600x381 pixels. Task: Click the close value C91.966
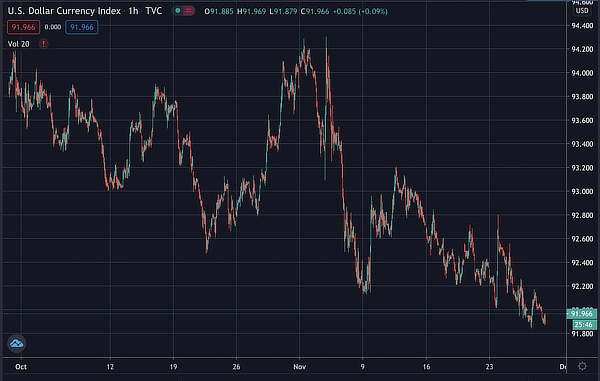tap(315, 11)
